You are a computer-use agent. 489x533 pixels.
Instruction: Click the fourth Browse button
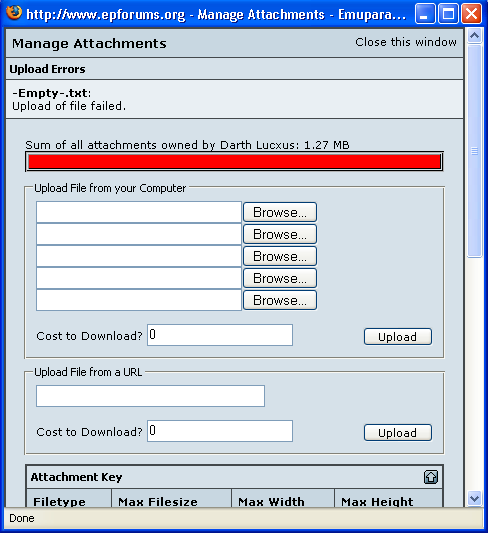280,278
